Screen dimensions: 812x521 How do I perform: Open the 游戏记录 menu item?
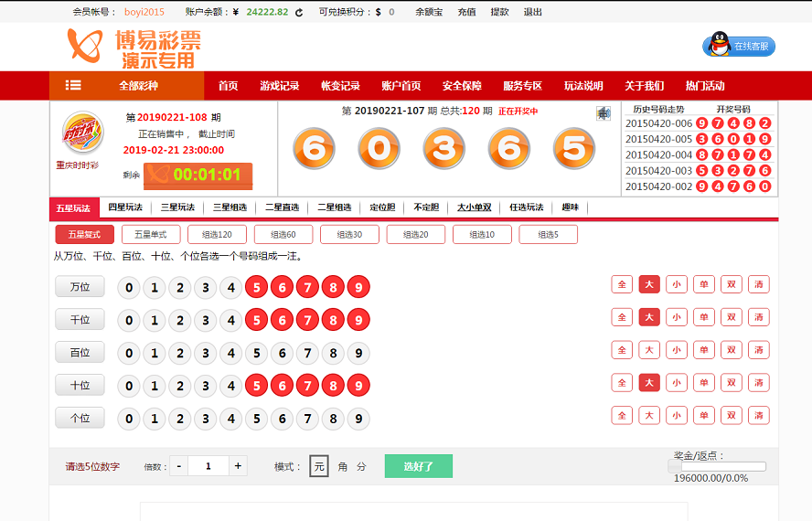(x=280, y=86)
